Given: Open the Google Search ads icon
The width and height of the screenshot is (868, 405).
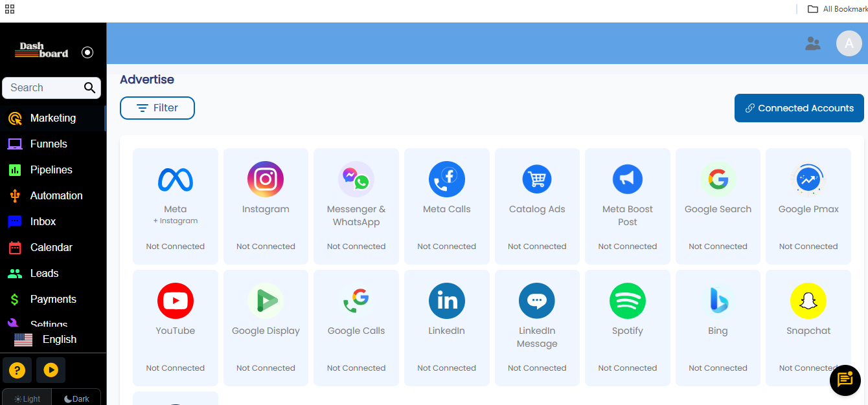Looking at the screenshot, I should (718, 179).
